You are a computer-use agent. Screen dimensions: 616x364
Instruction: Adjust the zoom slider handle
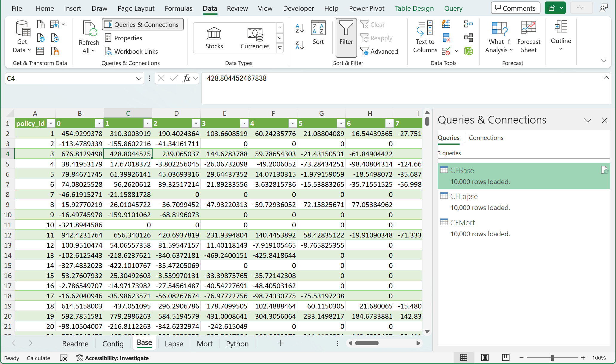point(552,357)
